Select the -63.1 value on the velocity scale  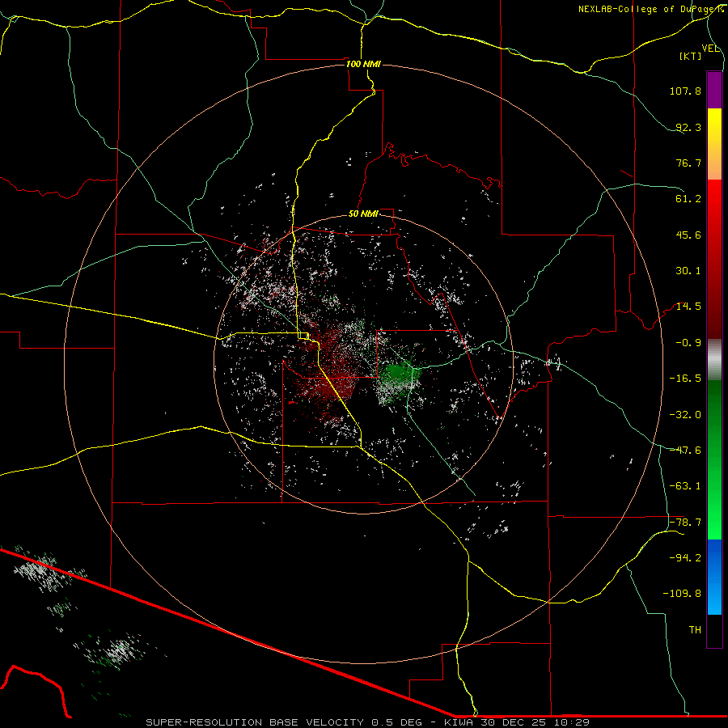[685, 486]
